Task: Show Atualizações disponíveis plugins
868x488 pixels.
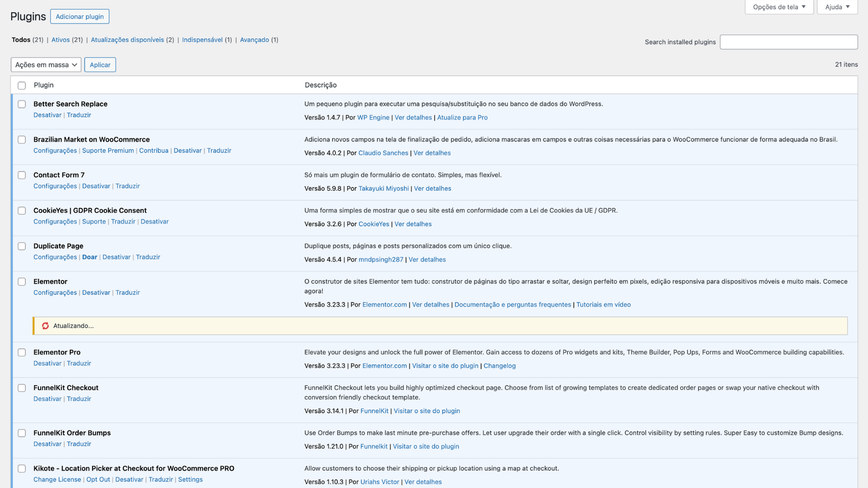Action: tap(127, 40)
